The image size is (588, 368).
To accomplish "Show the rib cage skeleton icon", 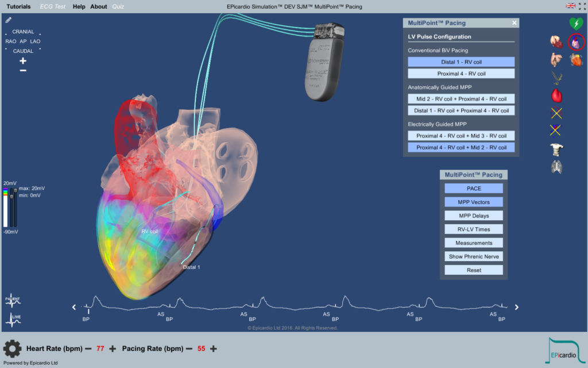I will click(x=556, y=167).
